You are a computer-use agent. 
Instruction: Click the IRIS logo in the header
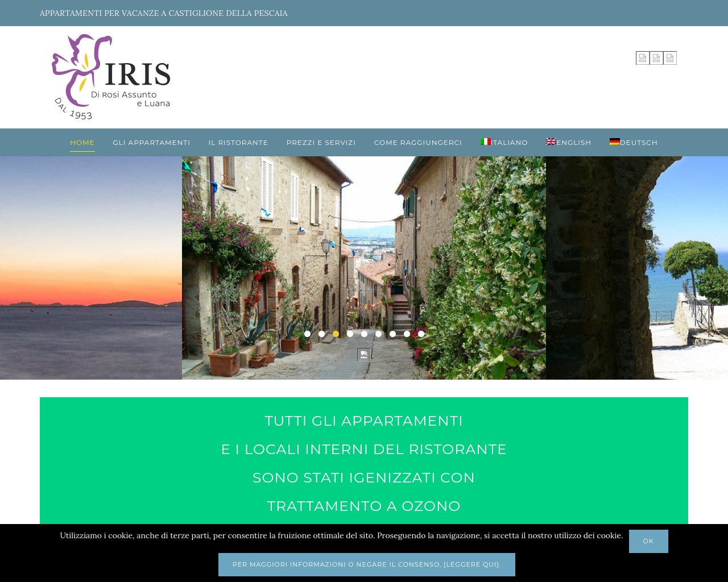[111, 77]
